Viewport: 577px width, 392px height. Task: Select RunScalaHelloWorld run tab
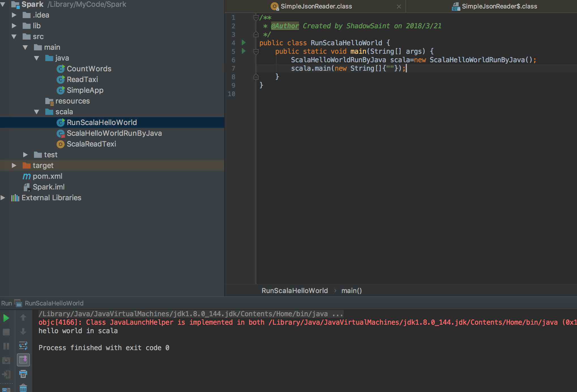tap(54, 303)
